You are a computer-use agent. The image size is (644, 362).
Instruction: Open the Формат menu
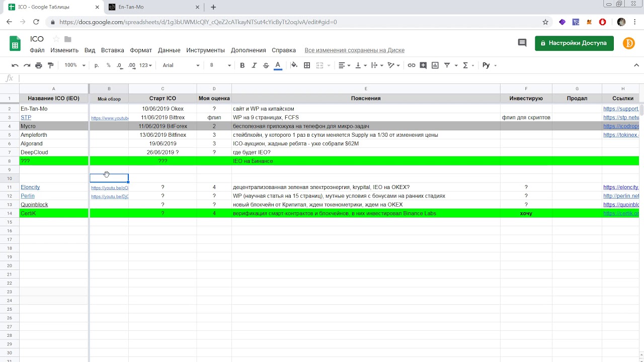coord(141,50)
